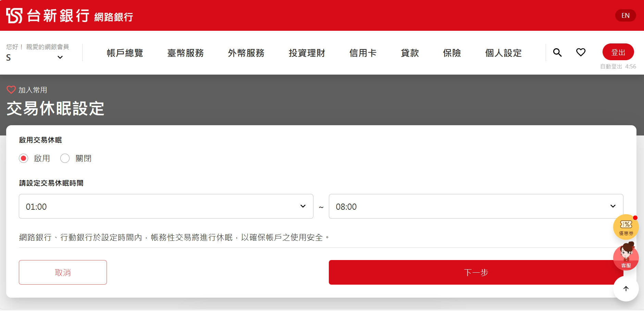644x311 pixels.
Task: Open the search magnifier icon
Action: [x=557, y=52]
